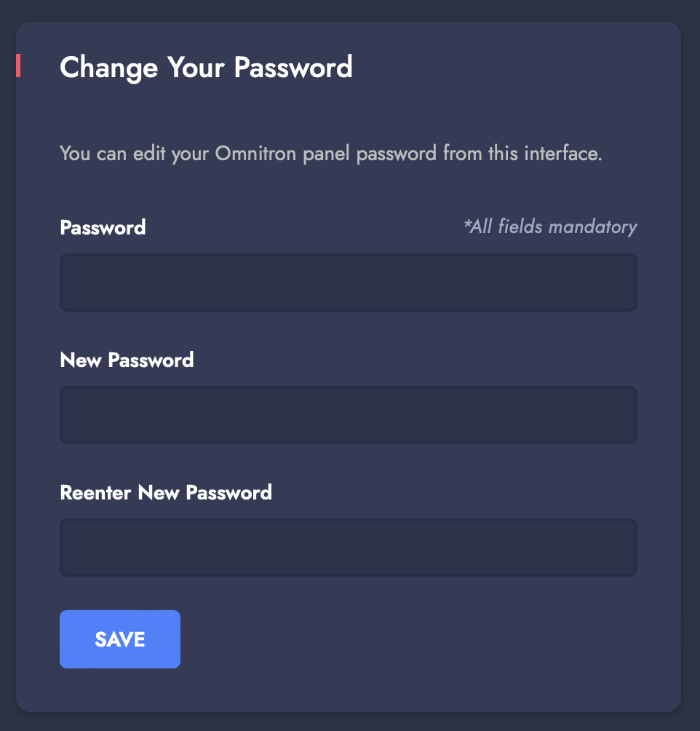
Task: Click the word mandatory in the italic note
Action: [593, 227]
